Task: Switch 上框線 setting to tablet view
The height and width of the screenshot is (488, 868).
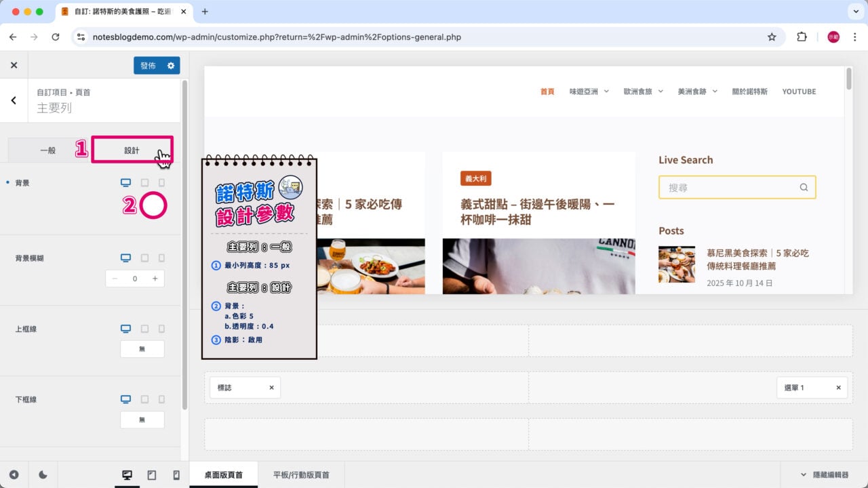Action: [x=143, y=329]
